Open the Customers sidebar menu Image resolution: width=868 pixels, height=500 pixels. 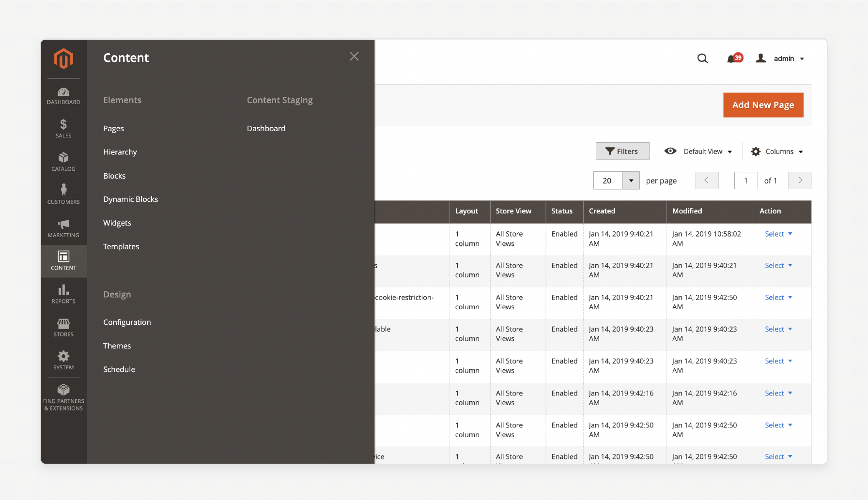(x=63, y=195)
